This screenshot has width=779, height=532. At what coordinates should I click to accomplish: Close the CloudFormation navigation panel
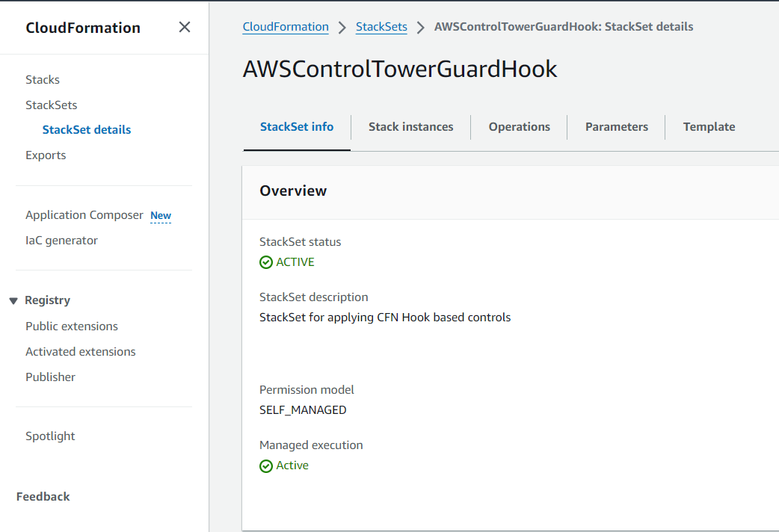(185, 28)
